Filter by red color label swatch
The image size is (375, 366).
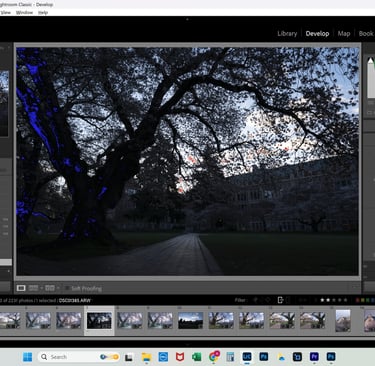[358, 300]
